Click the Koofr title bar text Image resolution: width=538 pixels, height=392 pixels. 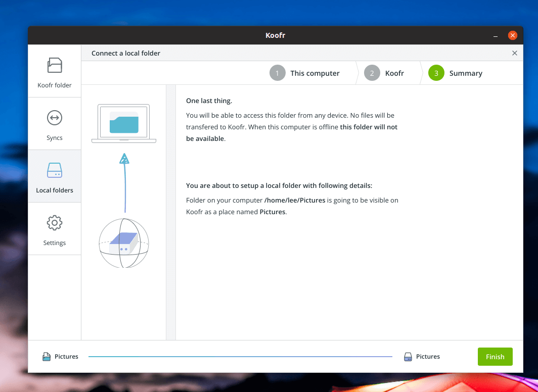pyautogui.click(x=276, y=35)
